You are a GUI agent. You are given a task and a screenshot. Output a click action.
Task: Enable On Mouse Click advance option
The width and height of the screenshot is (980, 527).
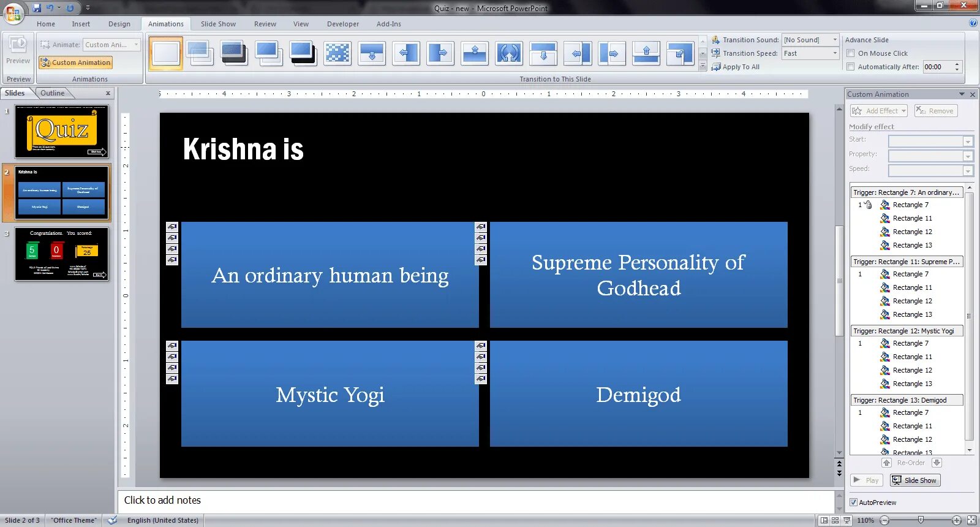(851, 53)
